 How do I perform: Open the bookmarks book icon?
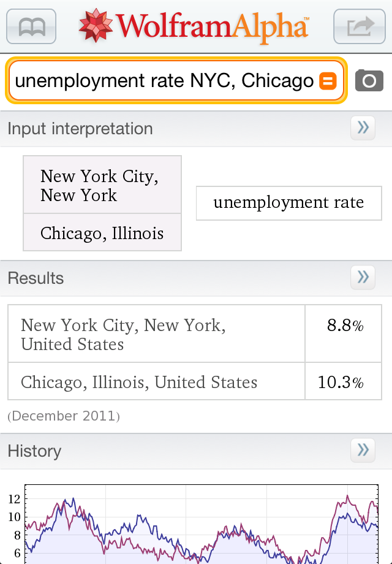coord(31,26)
